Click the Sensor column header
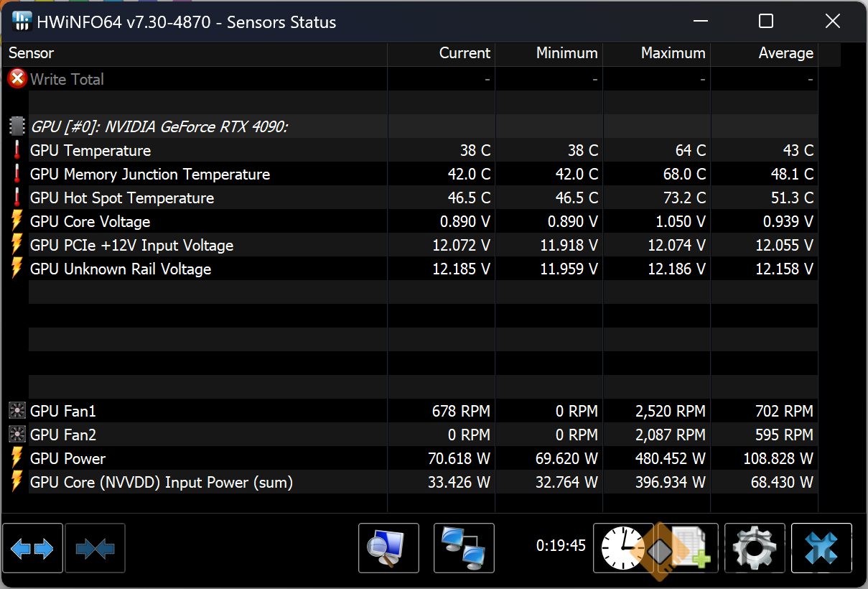Screen dimensions: 868x589 pos(31,53)
